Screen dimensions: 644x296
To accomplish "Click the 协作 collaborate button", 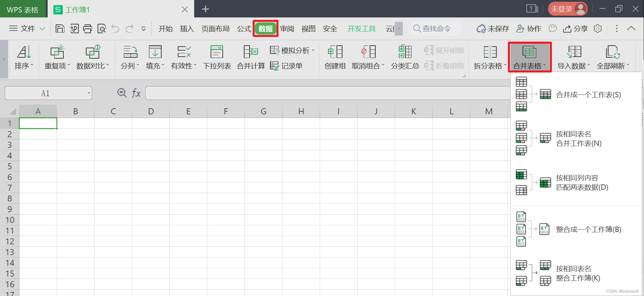I will point(529,28).
